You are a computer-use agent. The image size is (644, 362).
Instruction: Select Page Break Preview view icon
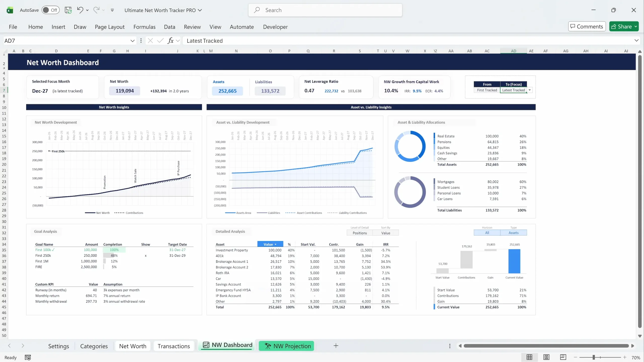pyautogui.click(x=563, y=357)
